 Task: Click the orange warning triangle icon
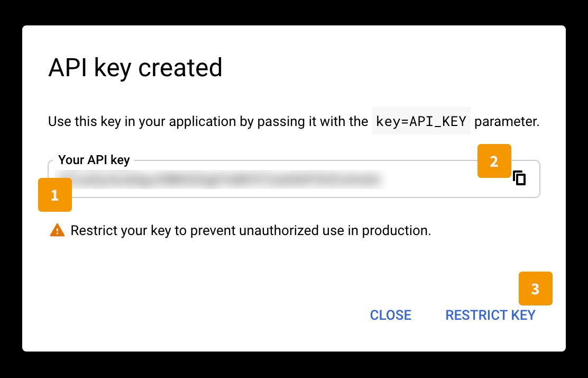(57, 230)
